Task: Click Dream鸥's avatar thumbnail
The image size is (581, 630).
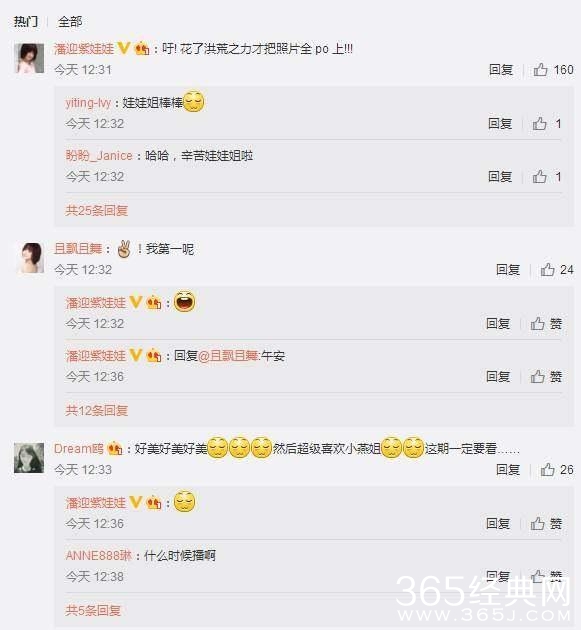Action: (29, 458)
